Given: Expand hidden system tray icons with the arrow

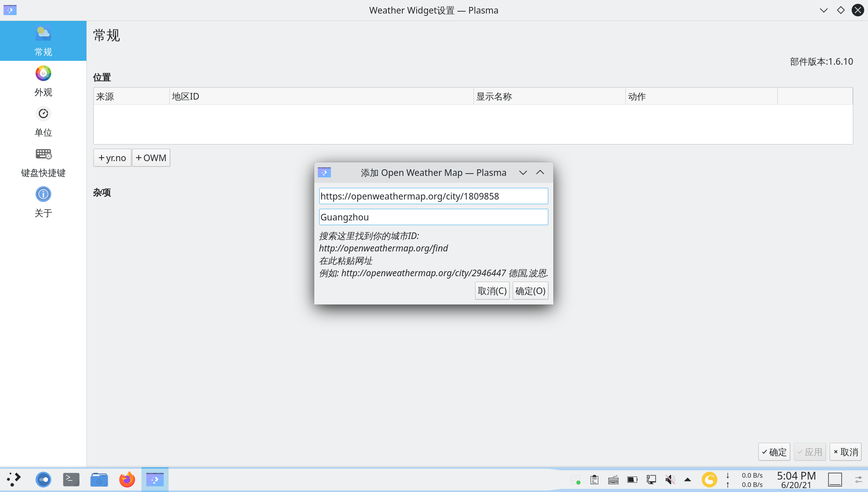Looking at the screenshot, I should pyautogui.click(x=688, y=479).
